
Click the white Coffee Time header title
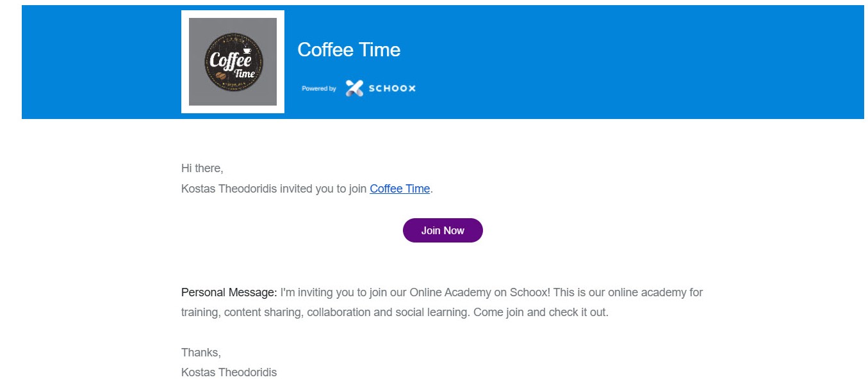tap(349, 50)
